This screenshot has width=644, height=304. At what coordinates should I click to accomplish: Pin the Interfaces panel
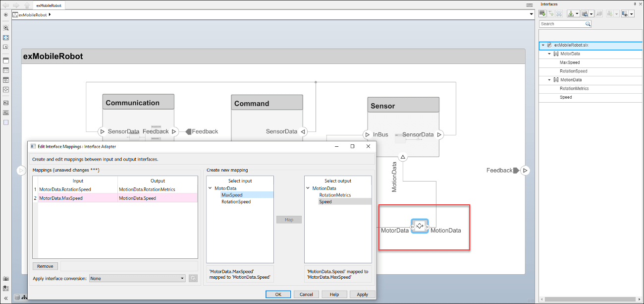pos(636,4)
